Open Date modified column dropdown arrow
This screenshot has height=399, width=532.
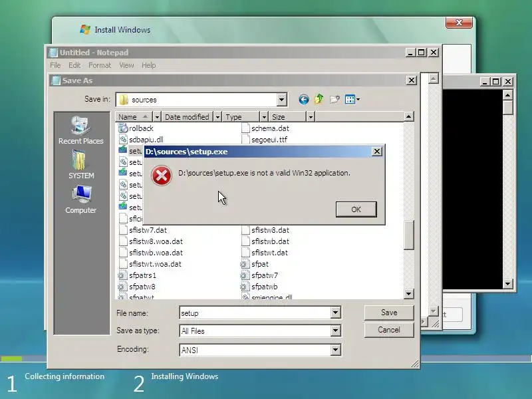(x=217, y=117)
